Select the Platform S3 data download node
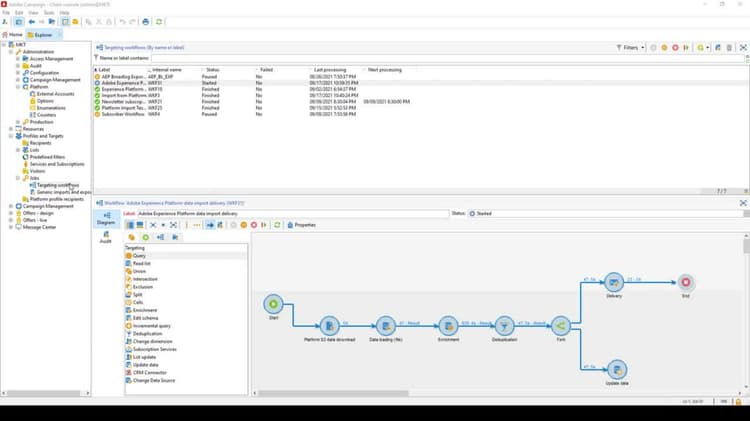Viewport: 750px width, 421px height. pyautogui.click(x=330, y=326)
